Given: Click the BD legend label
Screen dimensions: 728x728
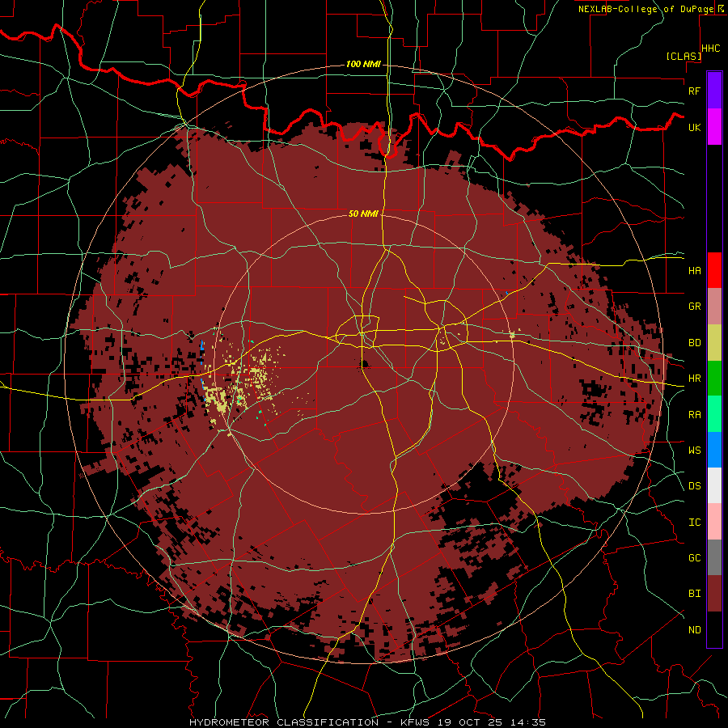Looking at the screenshot, I should pos(695,343).
